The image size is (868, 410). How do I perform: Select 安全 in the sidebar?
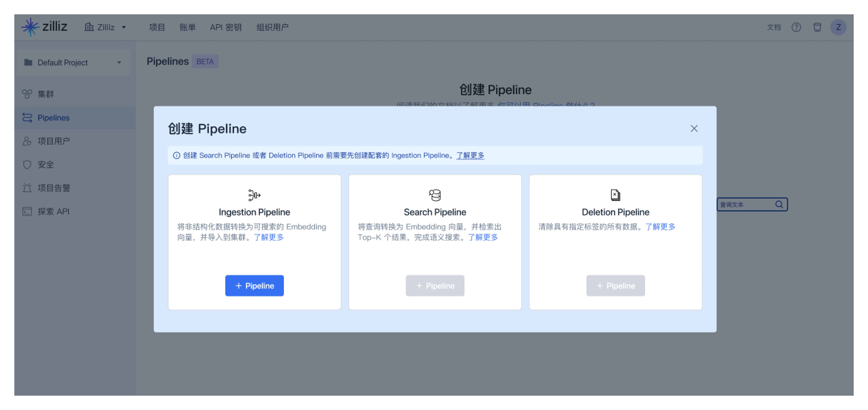(75, 164)
